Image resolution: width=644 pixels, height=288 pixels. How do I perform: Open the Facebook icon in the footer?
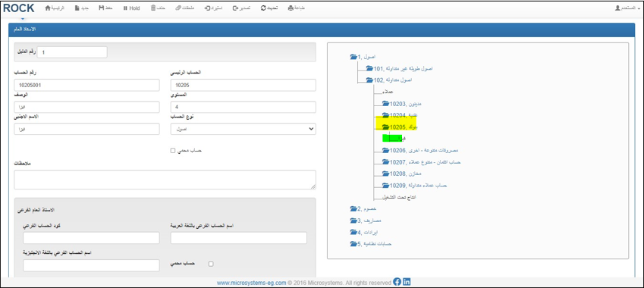397,282
